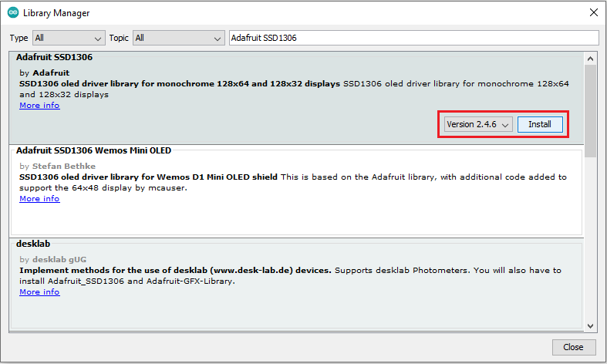Open More info link for desklab library
Viewport: 607px width, 364px height.
39,292
